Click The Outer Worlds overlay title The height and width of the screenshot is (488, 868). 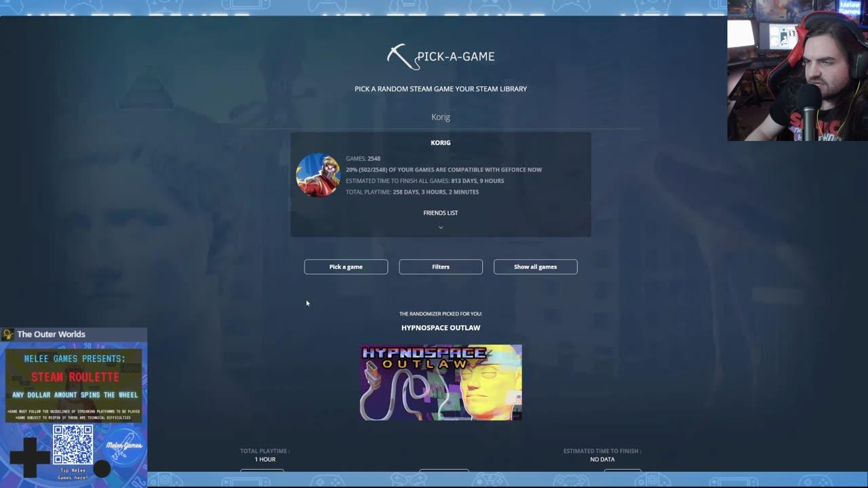point(51,334)
